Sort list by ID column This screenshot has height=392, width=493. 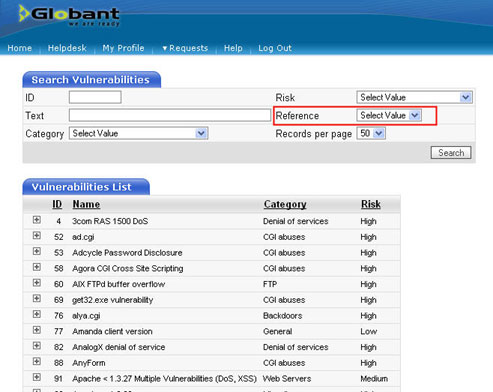coord(57,204)
